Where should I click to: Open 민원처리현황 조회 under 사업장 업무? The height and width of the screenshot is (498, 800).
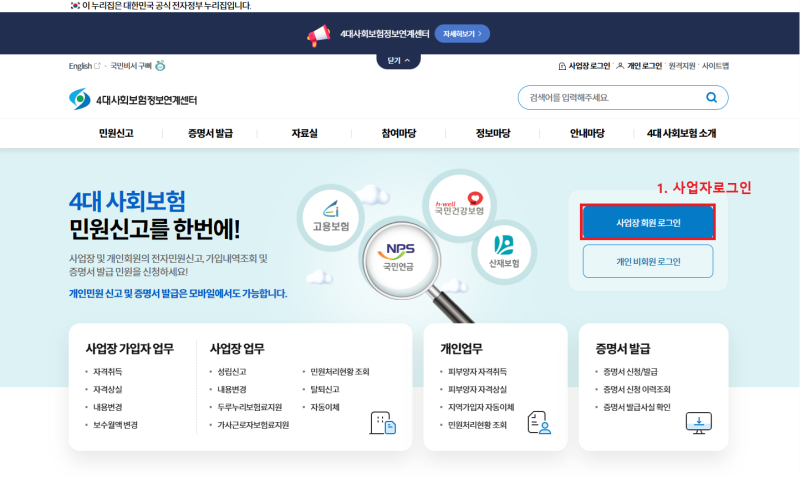340,371
